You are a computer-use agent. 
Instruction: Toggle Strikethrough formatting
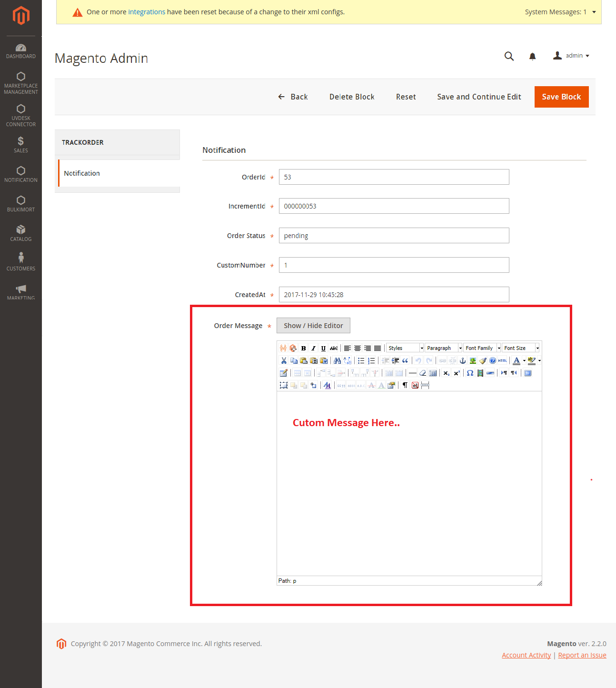(334, 348)
